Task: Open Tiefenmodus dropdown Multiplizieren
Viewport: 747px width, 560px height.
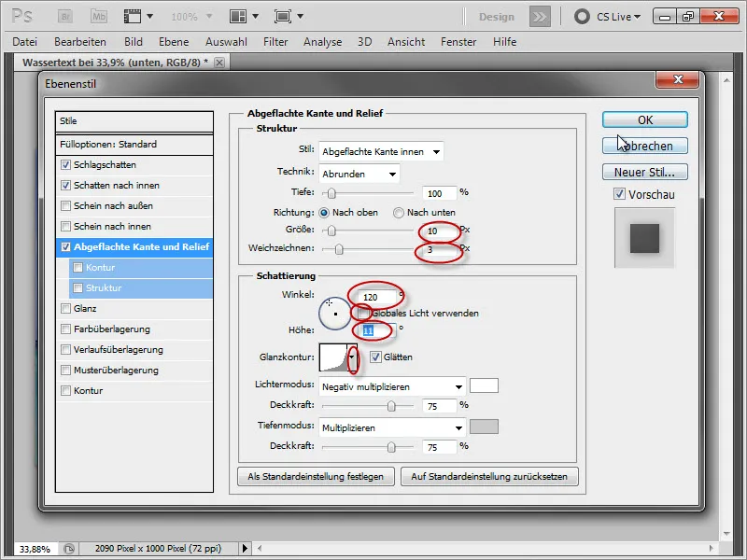Action: 392,427
